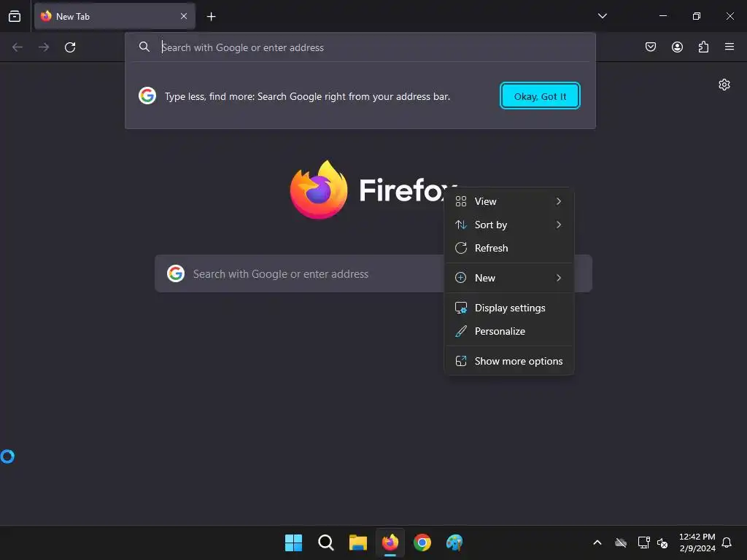Screen dimensions: 747x560
Task: Open Firefox View in the tab strip
Action: click(15, 16)
